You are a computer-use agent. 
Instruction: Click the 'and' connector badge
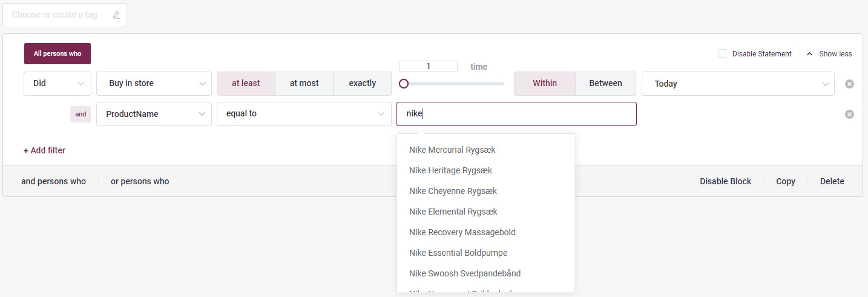click(x=81, y=114)
